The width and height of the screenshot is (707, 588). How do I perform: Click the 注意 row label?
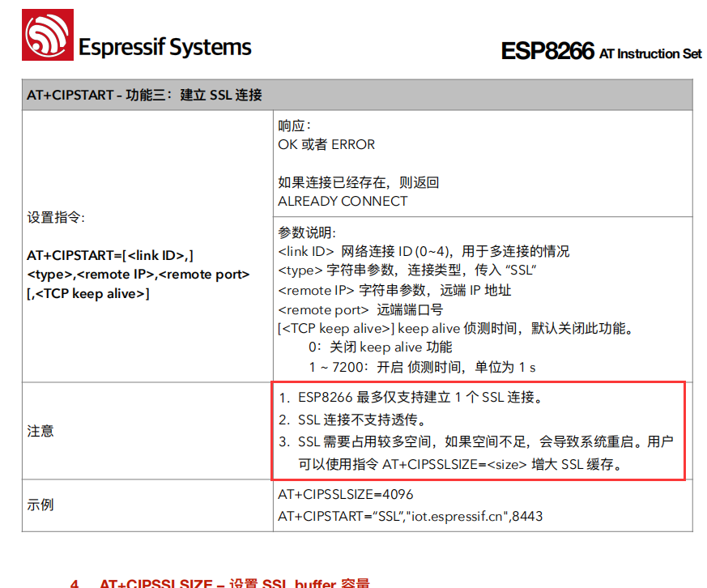[40, 431]
